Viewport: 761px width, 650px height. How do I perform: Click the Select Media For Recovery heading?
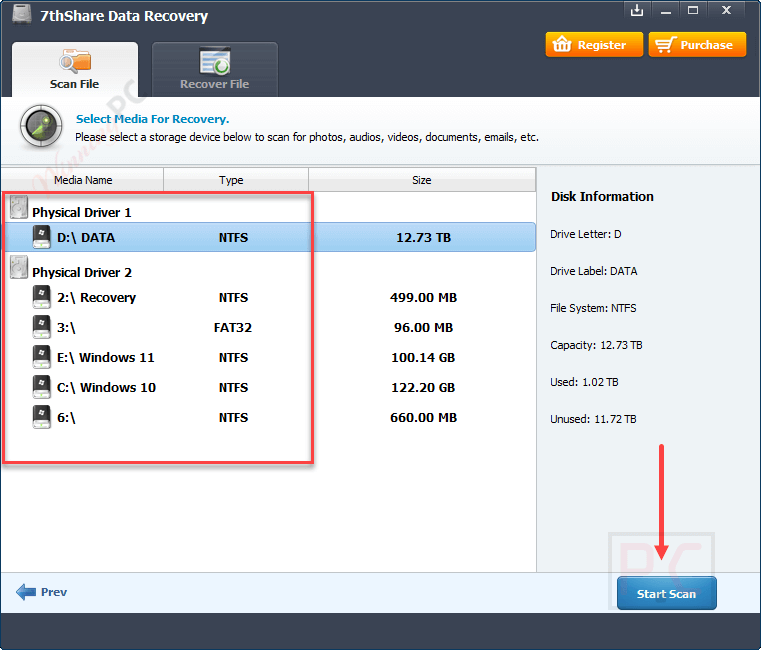152,119
